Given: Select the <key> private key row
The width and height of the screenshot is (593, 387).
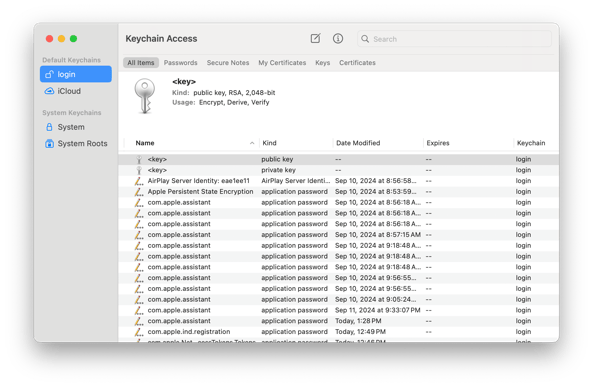Looking at the screenshot, I should [338, 170].
